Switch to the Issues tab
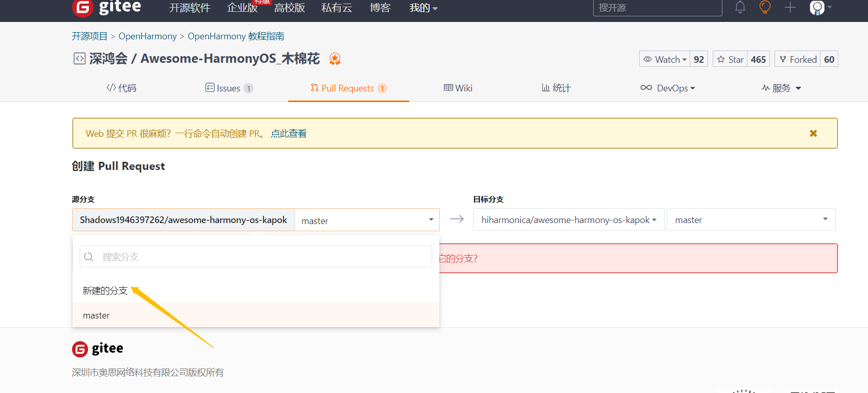The image size is (868, 393). [229, 88]
